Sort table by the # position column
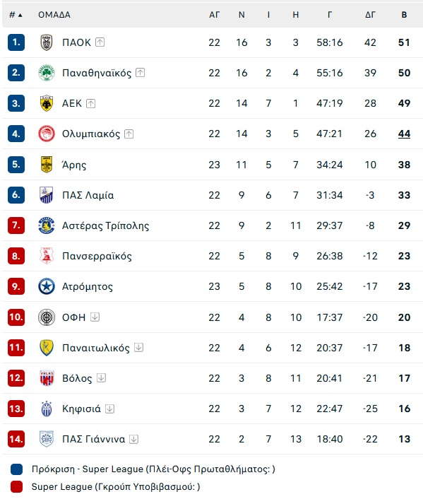Image resolution: width=423 pixels, height=504 pixels. tap(16, 15)
